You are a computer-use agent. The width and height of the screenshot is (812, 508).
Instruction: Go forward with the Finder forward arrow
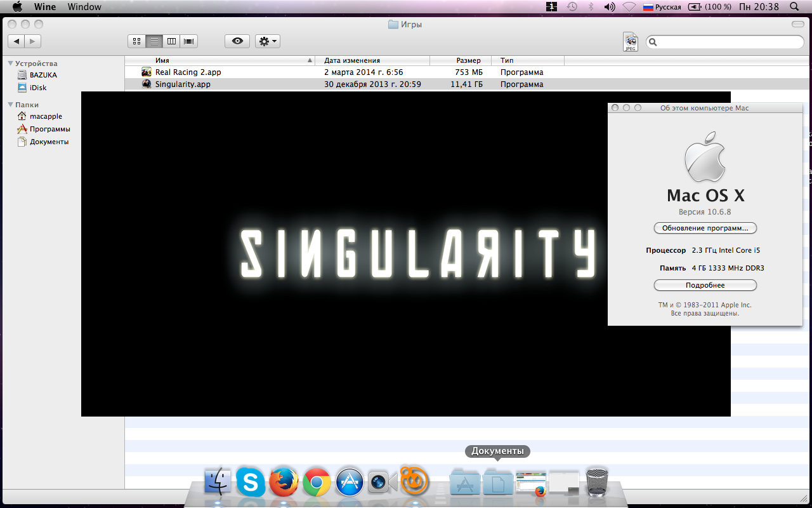click(33, 41)
